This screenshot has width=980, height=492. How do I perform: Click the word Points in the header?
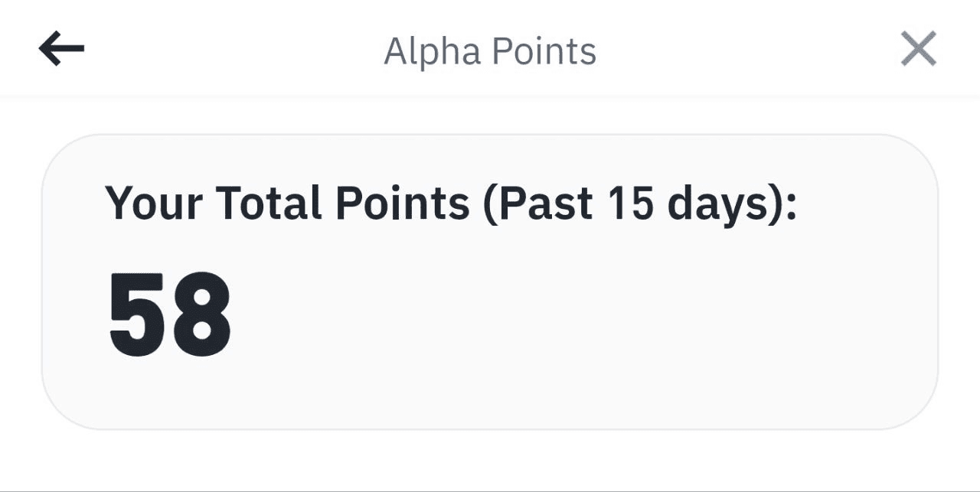(x=544, y=51)
